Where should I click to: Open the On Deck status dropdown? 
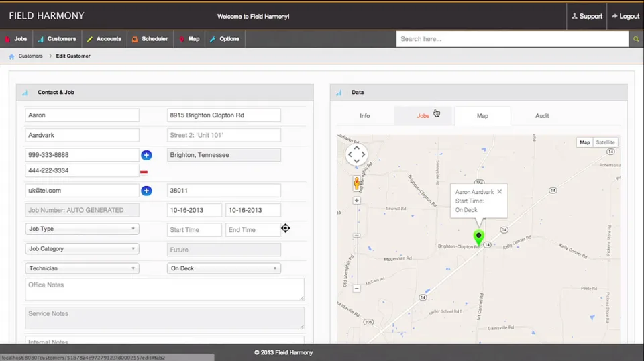click(x=224, y=268)
